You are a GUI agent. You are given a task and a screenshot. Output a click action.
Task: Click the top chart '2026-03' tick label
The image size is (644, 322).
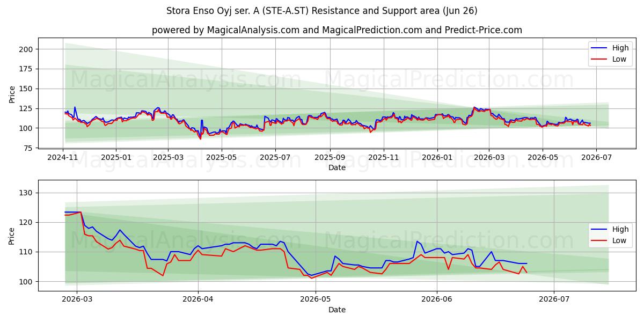click(489, 157)
